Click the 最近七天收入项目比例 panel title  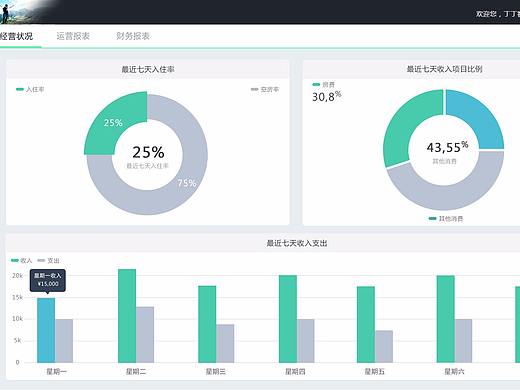pyautogui.click(x=444, y=69)
